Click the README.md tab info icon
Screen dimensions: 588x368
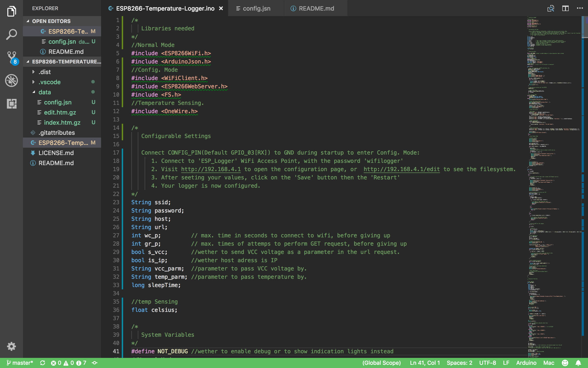point(293,8)
